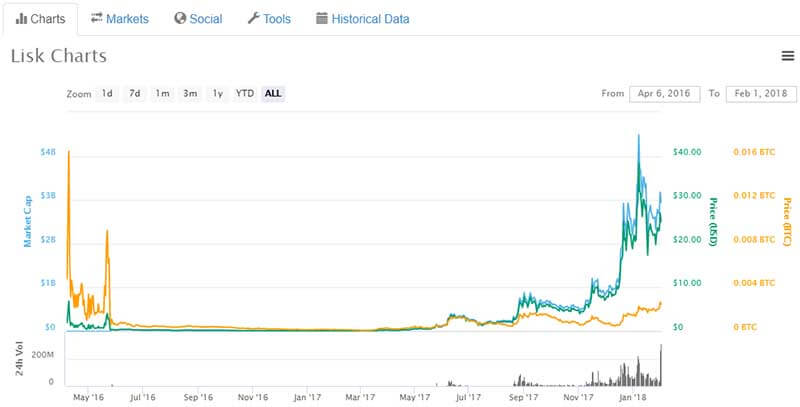Viewport: 800px width, 407px height.
Task: Open the Markets tab
Action: coord(120,19)
